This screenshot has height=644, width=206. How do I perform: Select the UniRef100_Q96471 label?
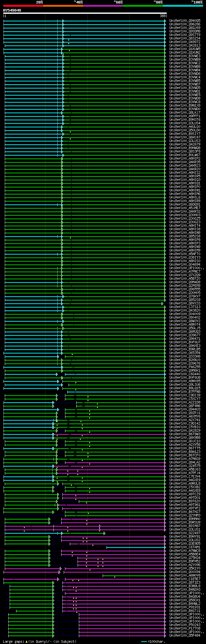click(x=185, y=339)
